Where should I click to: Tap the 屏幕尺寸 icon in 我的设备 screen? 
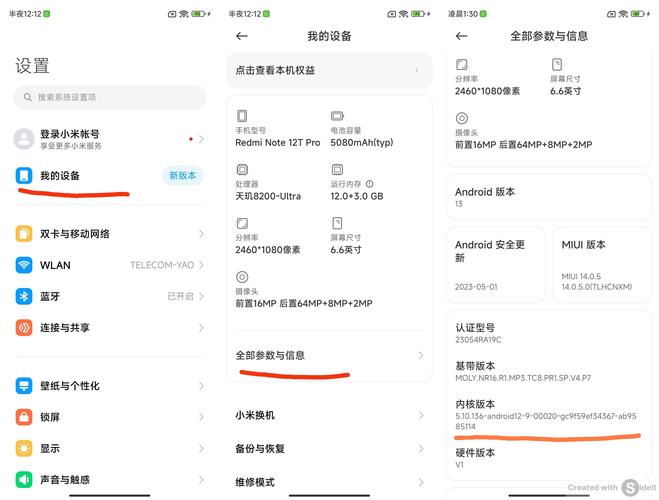[x=337, y=223]
